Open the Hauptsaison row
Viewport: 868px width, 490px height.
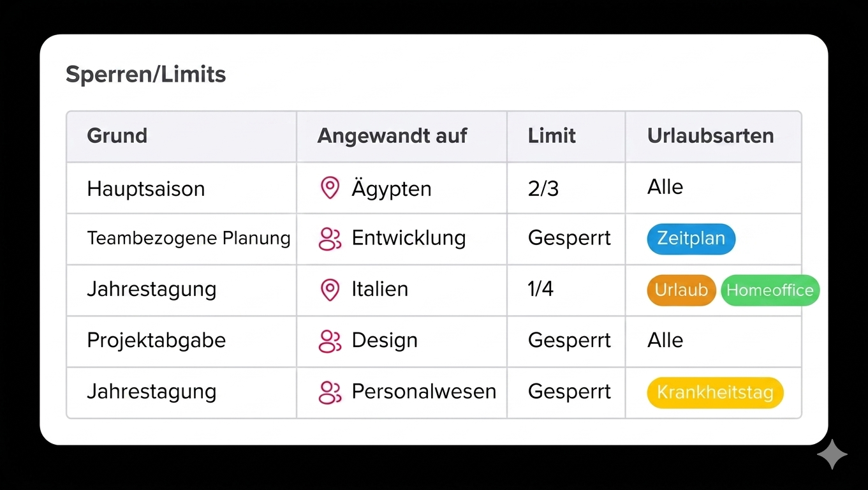146,189
